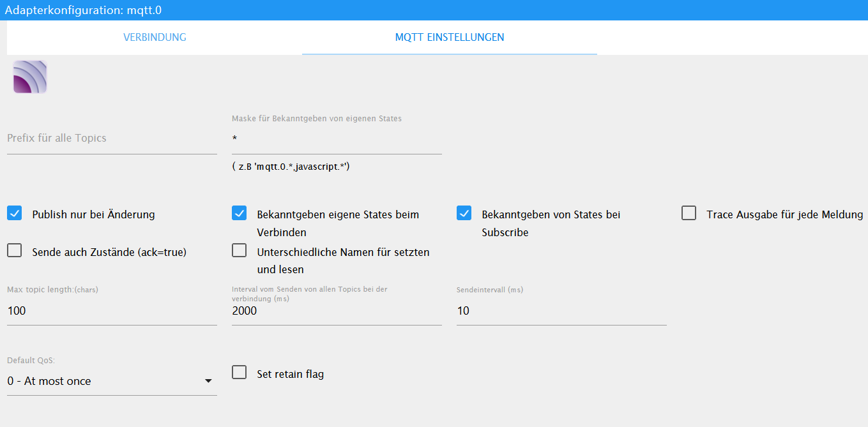Click the purple MQTT adapter logo

pyautogui.click(x=30, y=77)
